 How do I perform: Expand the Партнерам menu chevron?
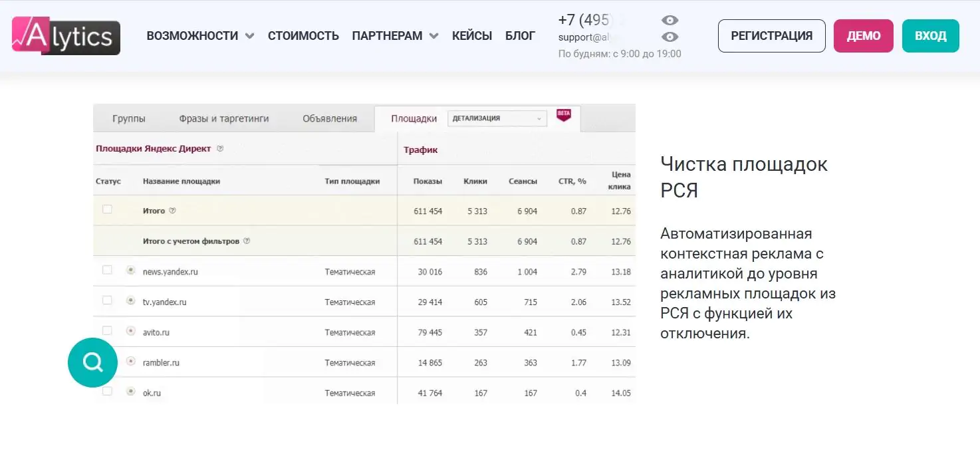(433, 37)
